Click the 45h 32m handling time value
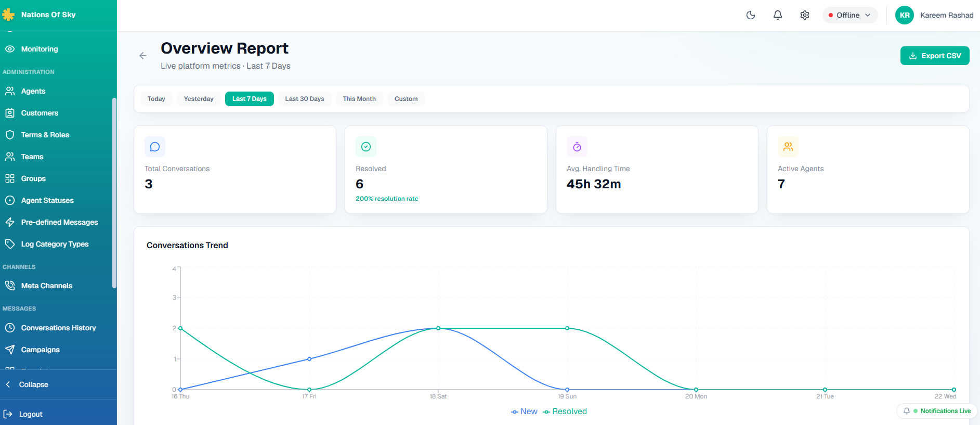This screenshot has height=425, width=980. pyautogui.click(x=594, y=184)
